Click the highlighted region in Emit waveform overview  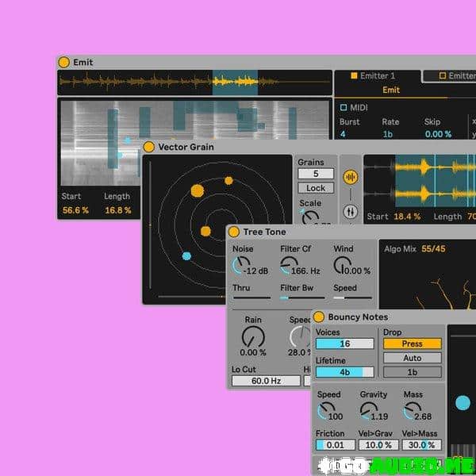coord(236,83)
